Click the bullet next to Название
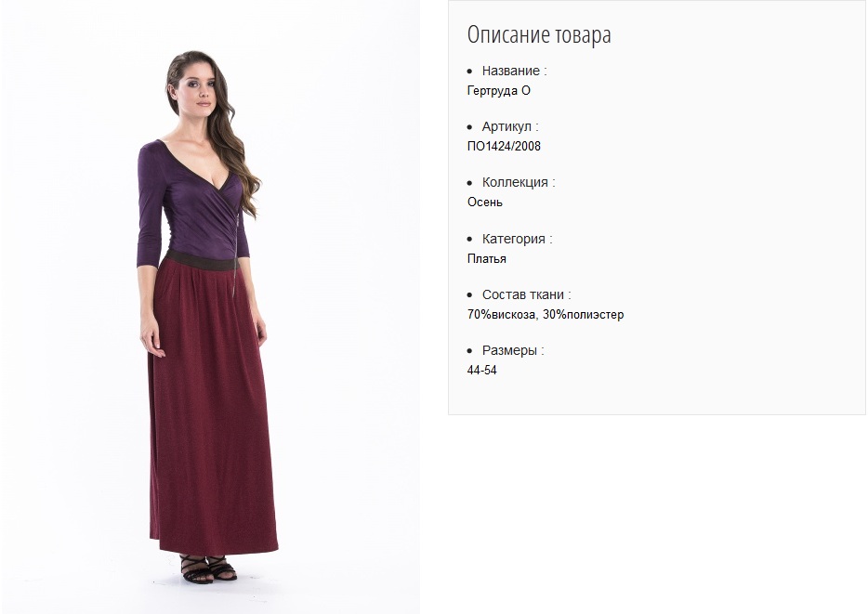 click(470, 72)
